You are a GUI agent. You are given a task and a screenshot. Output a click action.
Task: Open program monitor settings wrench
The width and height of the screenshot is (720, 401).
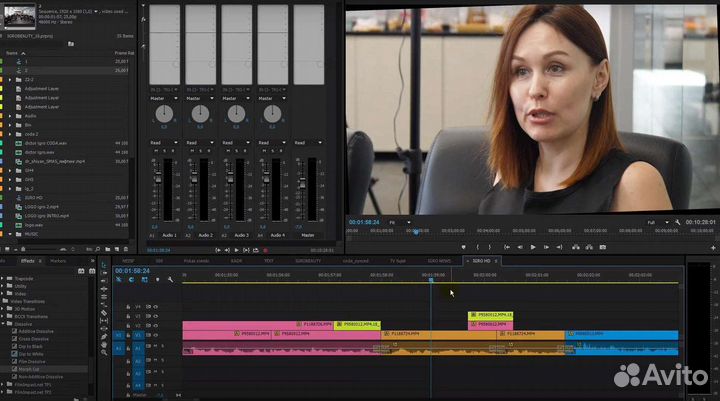pos(679,222)
